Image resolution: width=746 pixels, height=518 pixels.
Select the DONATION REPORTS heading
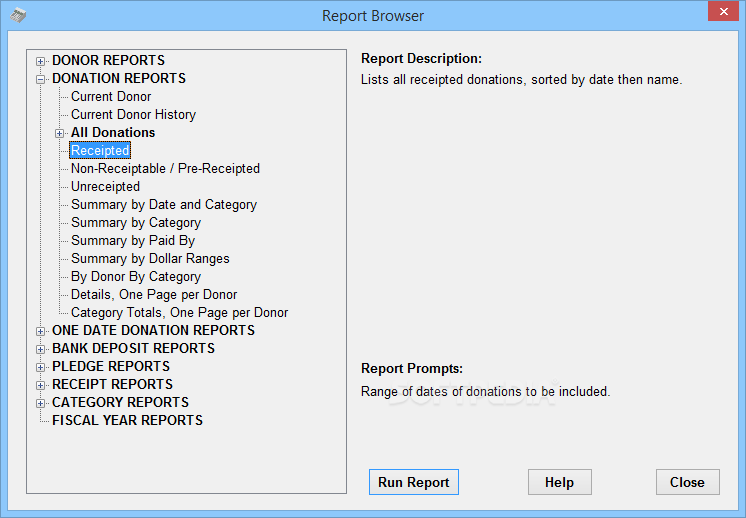tap(119, 78)
